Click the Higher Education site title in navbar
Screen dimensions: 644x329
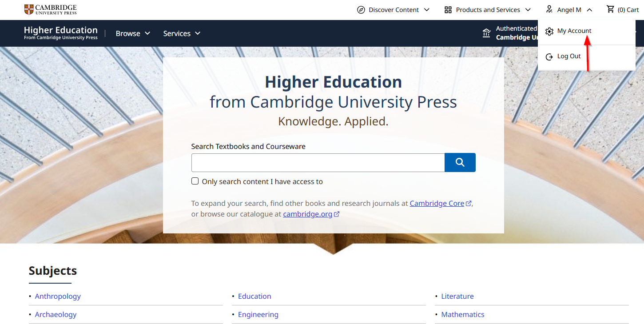[61, 32]
